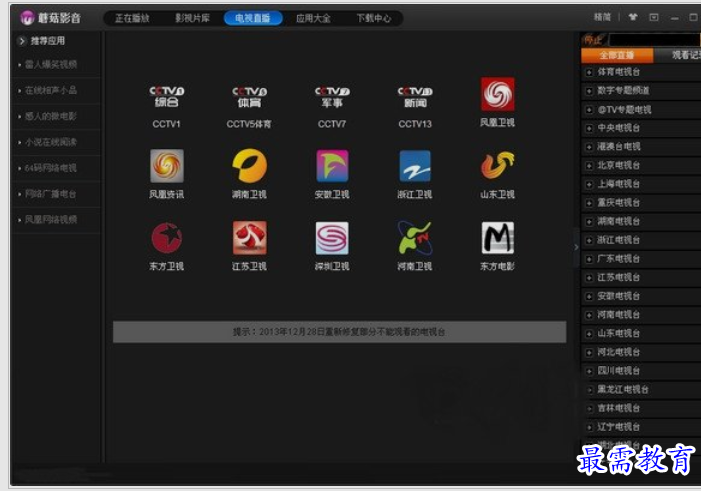Open the title bar menu dropdown icon

click(654, 17)
